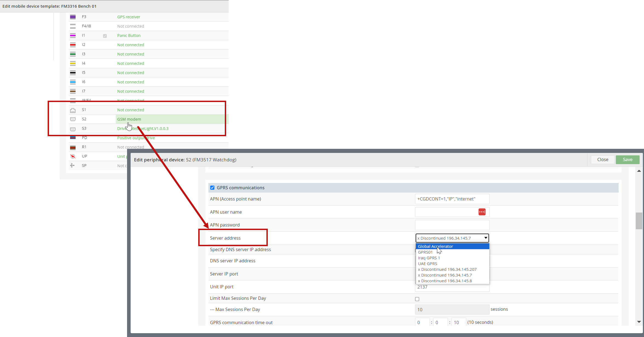The width and height of the screenshot is (644, 337).
Task: Select x Discontinued 196.34.145.7 option in list
Action: click(x=452, y=275)
